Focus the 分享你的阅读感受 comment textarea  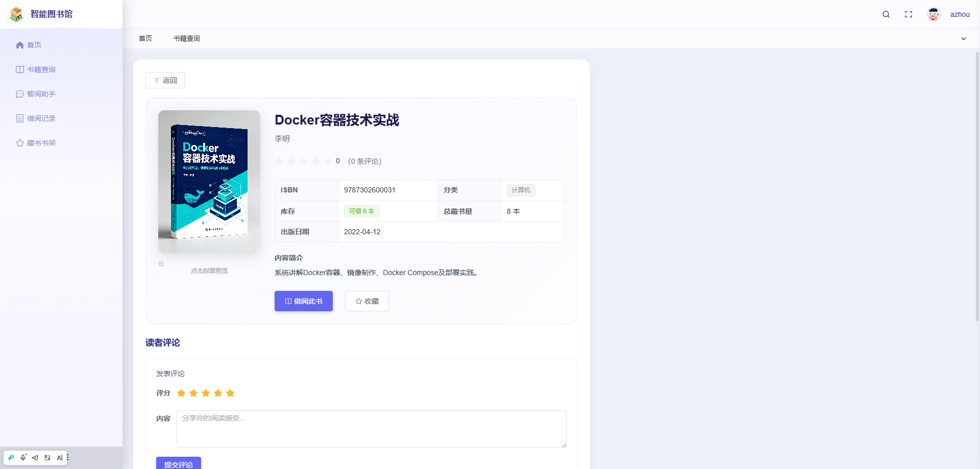tap(372, 429)
